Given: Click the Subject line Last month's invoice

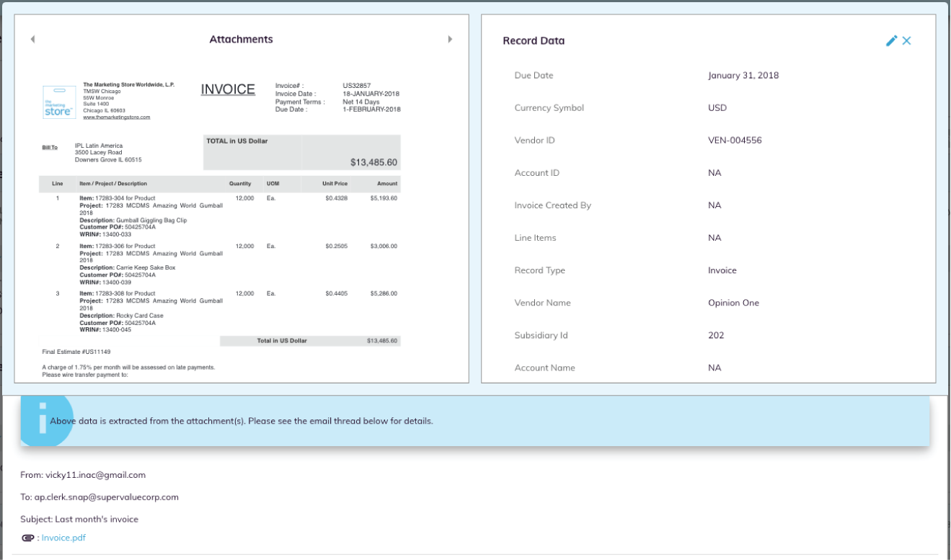Looking at the screenshot, I should pyautogui.click(x=79, y=519).
